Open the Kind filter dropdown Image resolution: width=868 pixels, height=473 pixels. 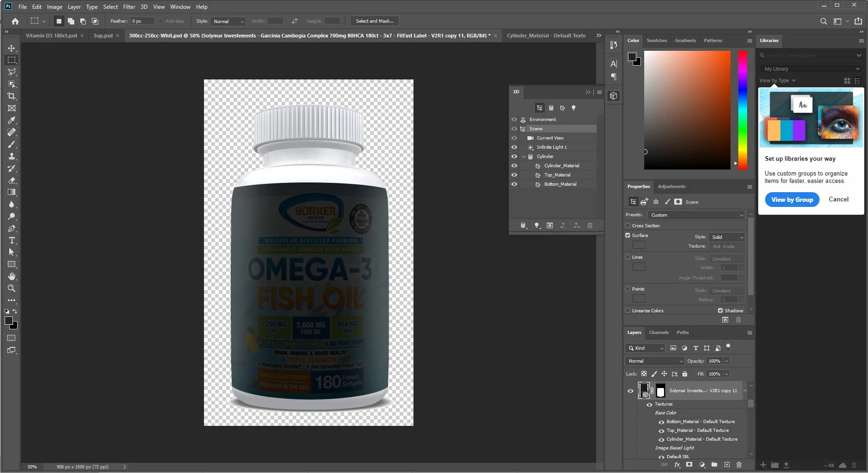645,348
